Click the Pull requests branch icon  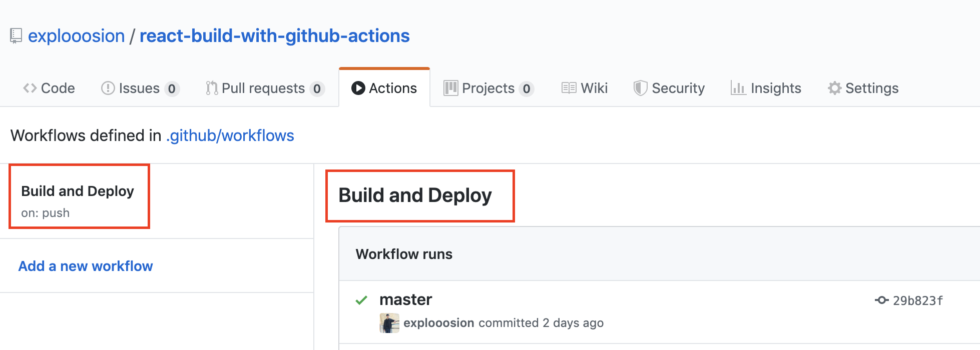212,88
